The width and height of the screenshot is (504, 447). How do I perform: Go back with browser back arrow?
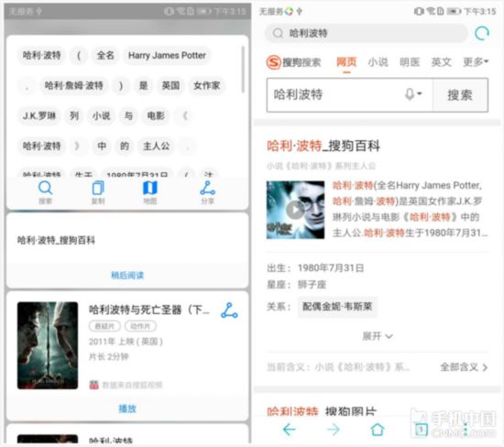(x=289, y=430)
